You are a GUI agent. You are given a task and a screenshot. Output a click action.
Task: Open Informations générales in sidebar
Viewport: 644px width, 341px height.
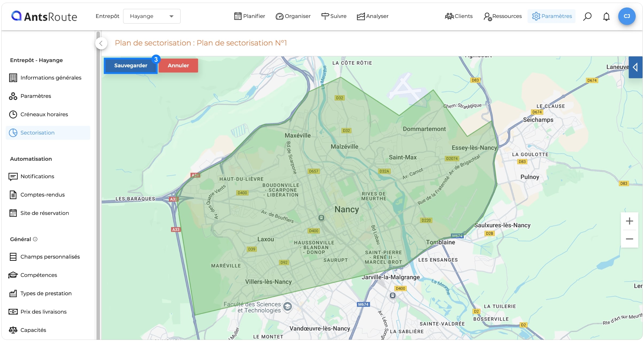pos(48,78)
